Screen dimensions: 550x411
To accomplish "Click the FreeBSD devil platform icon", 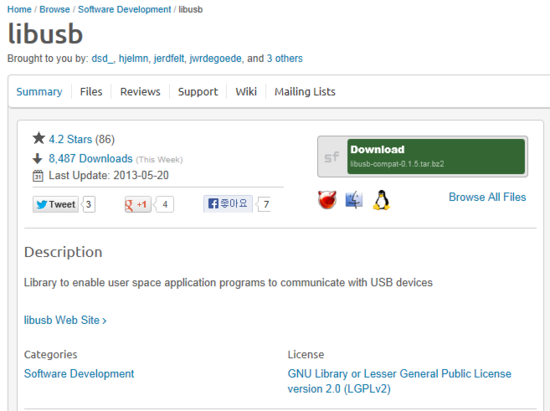I will click(327, 200).
